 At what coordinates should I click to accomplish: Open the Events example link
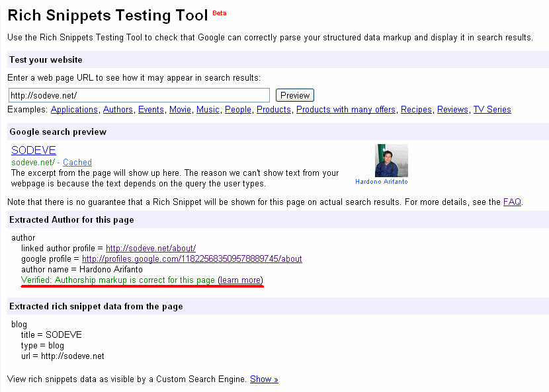(151, 110)
